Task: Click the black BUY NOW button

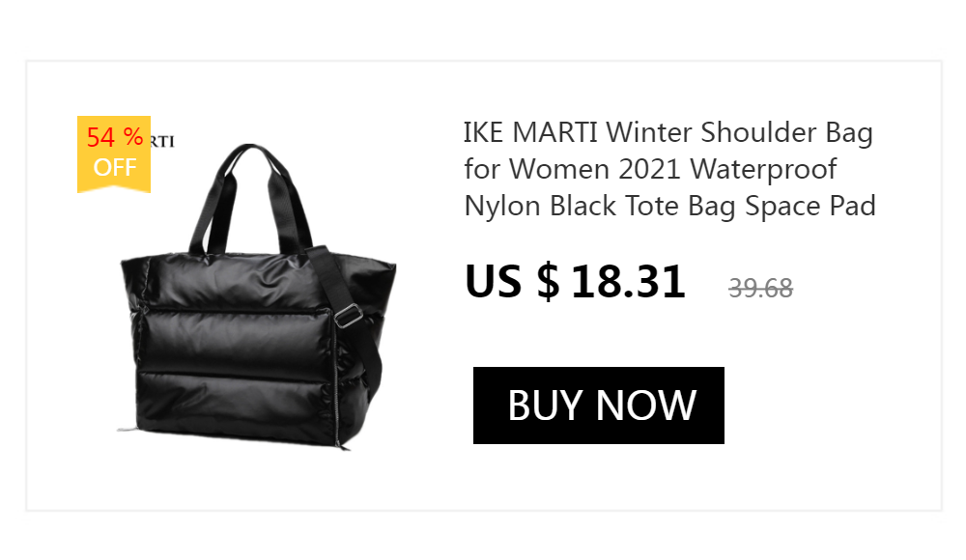Action: click(x=598, y=406)
